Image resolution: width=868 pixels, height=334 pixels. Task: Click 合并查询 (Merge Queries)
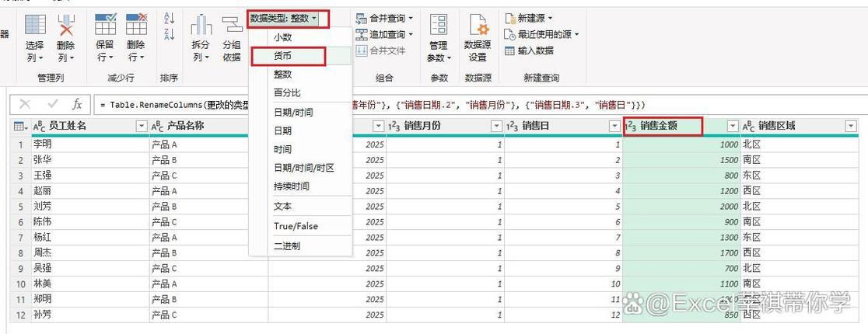384,19
